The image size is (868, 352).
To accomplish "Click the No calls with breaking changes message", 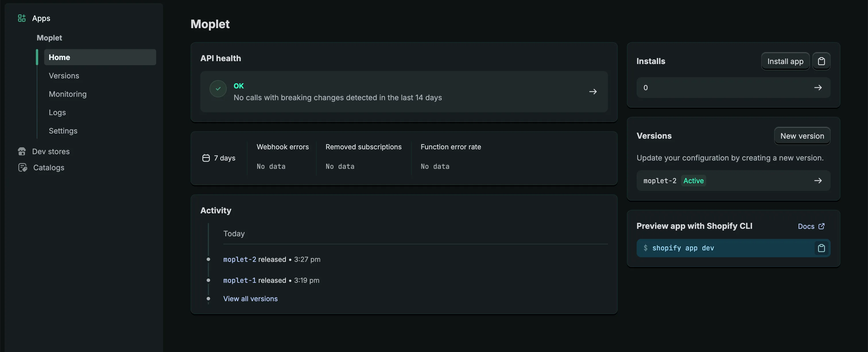I will click(x=338, y=98).
